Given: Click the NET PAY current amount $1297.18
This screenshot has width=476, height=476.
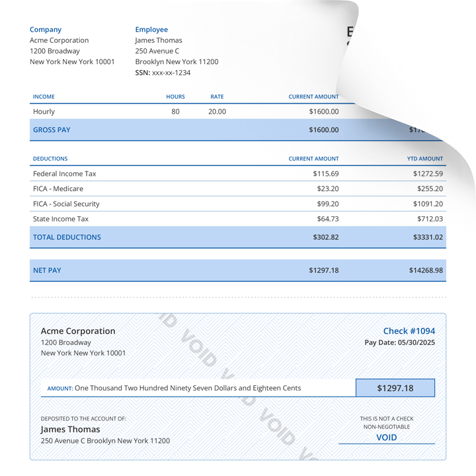Looking at the screenshot, I should coord(324,270).
